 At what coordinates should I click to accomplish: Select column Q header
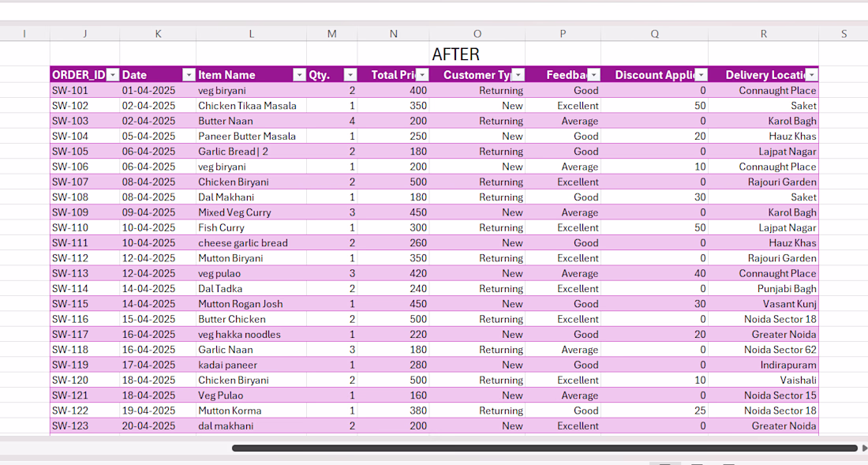654,34
